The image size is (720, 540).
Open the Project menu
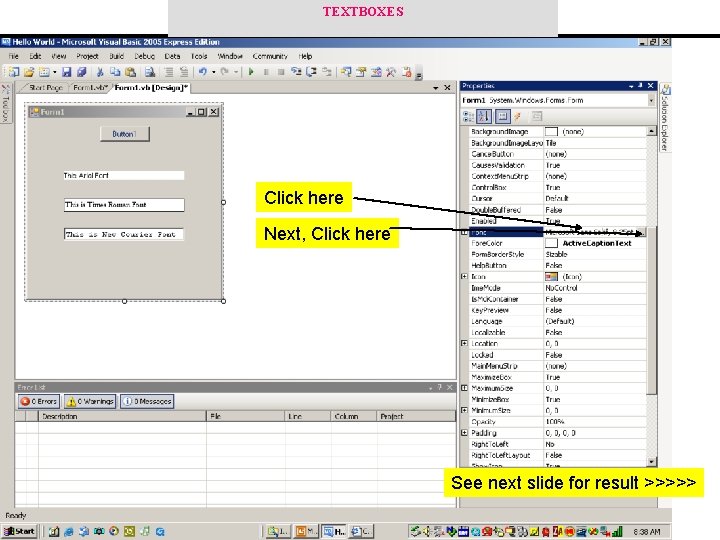[87, 56]
